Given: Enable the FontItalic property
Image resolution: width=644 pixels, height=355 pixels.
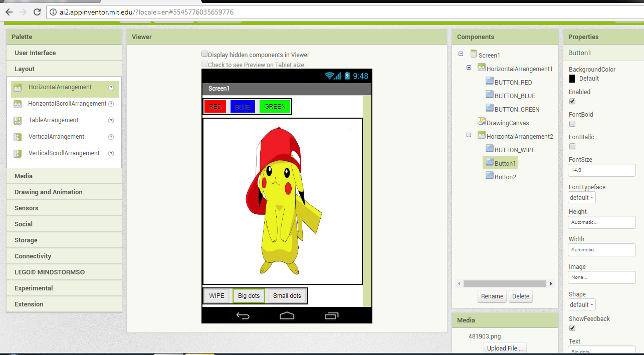Looking at the screenshot, I should tap(572, 146).
